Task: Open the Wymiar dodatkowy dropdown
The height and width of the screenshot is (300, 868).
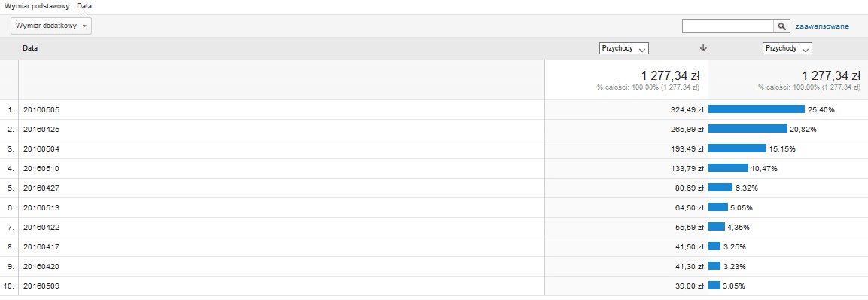Action: [x=51, y=26]
